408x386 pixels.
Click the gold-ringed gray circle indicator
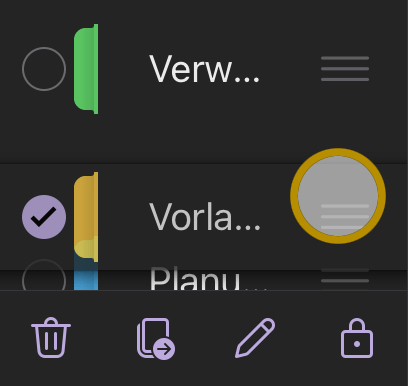pos(338,196)
